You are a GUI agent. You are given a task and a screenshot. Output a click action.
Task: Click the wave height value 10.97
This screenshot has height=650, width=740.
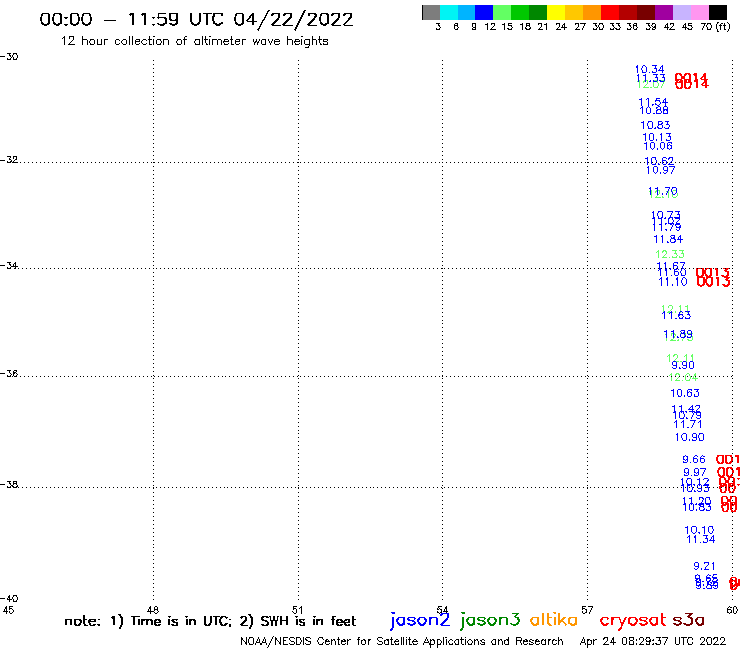660,170
